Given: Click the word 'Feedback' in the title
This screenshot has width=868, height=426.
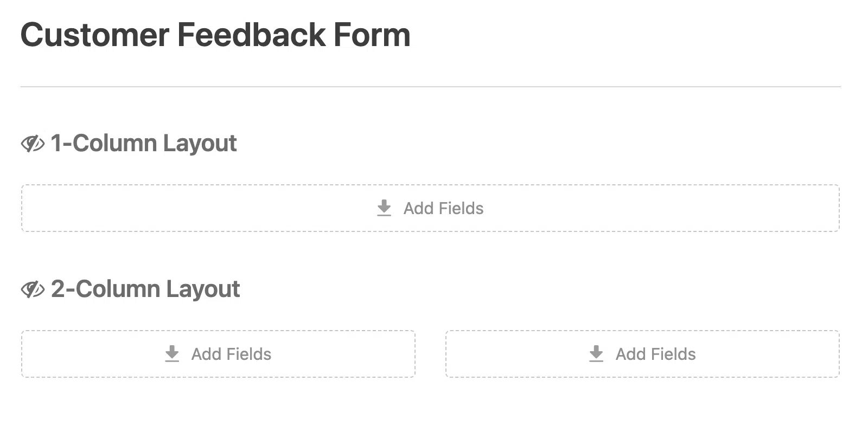Looking at the screenshot, I should (251, 35).
